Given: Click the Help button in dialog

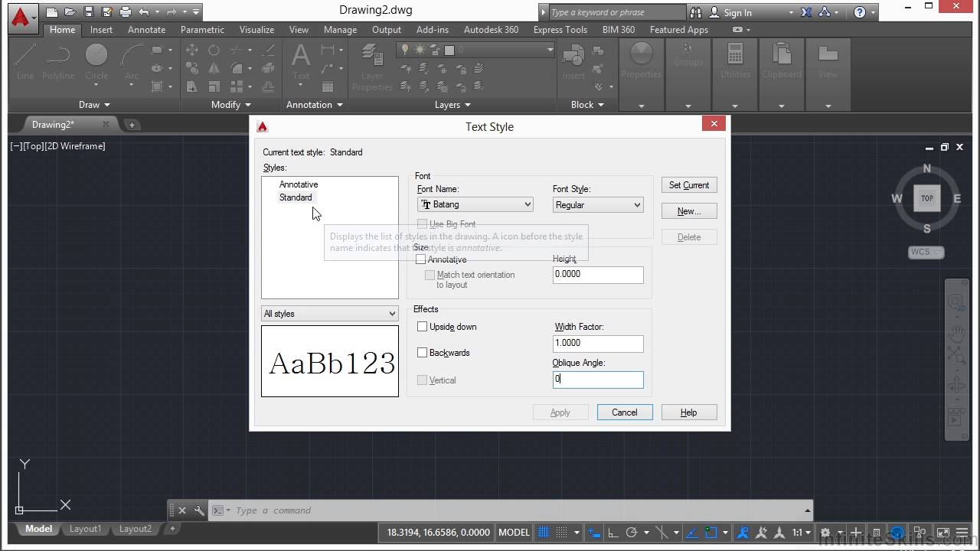Looking at the screenshot, I should pyautogui.click(x=688, y=412).
